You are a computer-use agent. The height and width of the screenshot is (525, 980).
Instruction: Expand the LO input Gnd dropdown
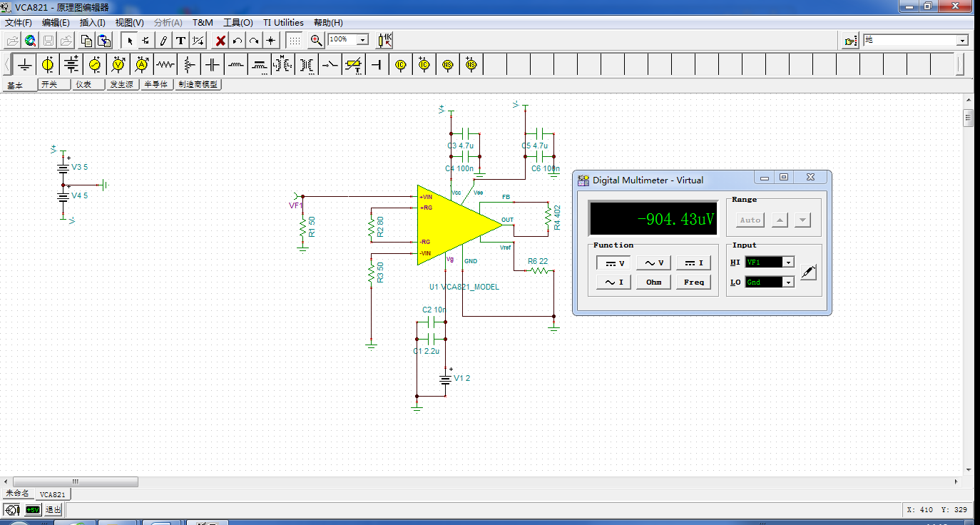tap(788, 282)
